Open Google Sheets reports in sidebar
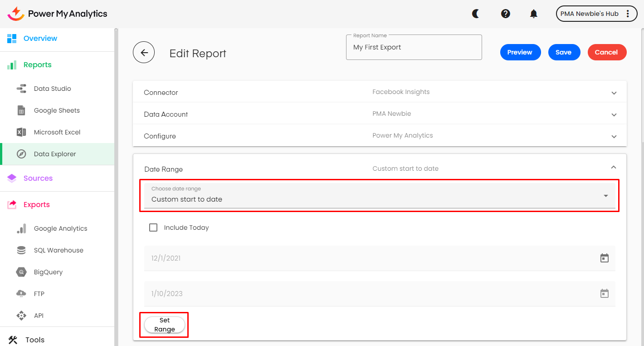644x346 pixels. coord(57,110)
